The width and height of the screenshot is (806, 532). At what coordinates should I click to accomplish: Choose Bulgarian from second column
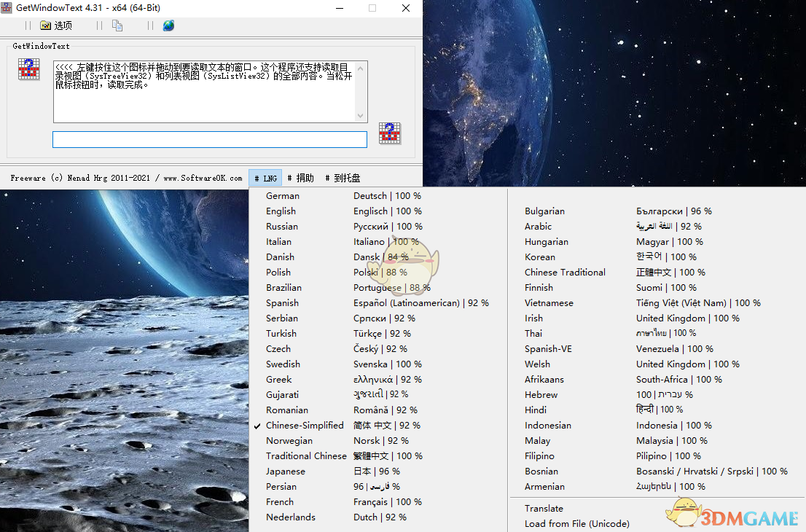(657, 211)
